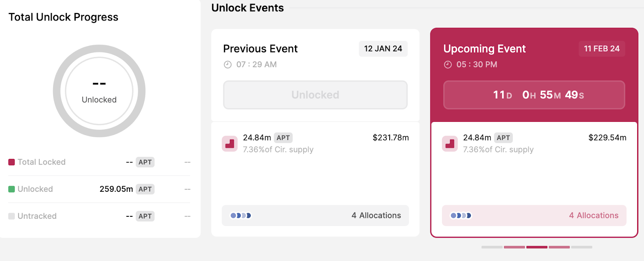
Task: Go to last carousel page indicator
Action: click(x=582, y=247)
